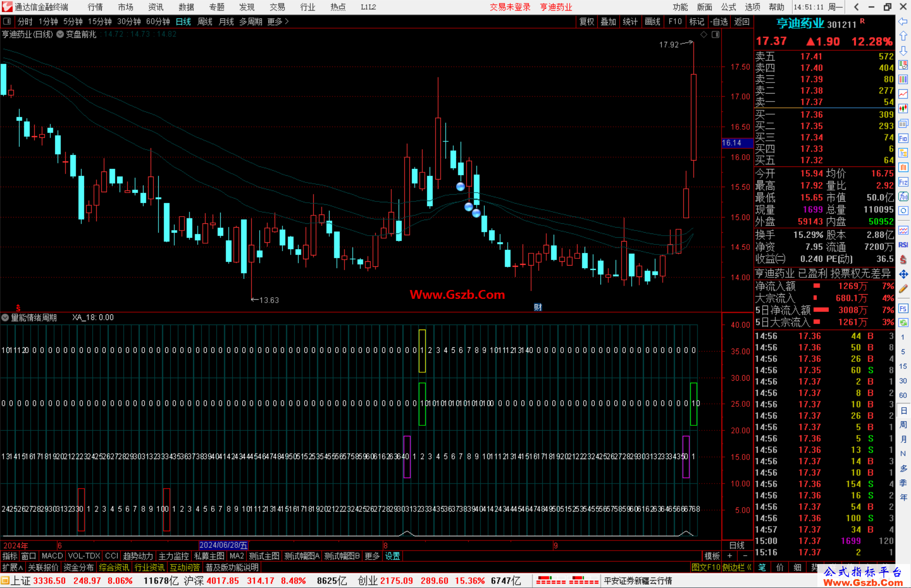
Task: Click the stacked windows icon in sidebar
Action: coord(903,124)
